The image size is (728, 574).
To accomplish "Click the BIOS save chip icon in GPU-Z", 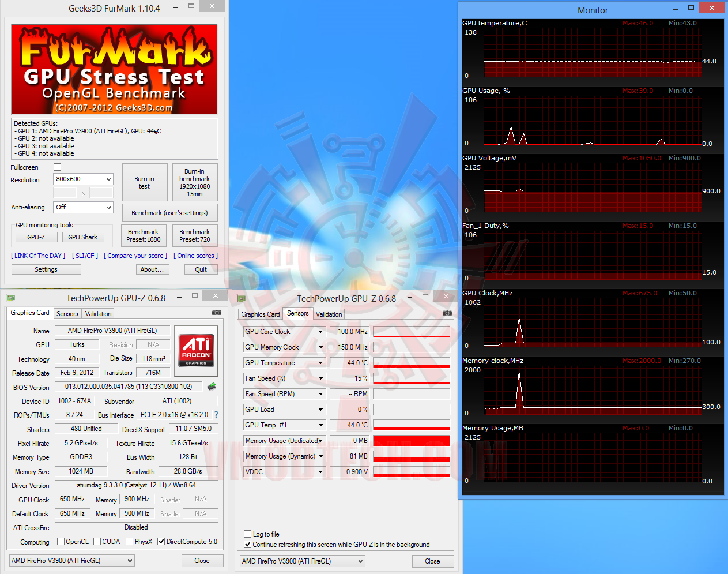I will point(212,387).
